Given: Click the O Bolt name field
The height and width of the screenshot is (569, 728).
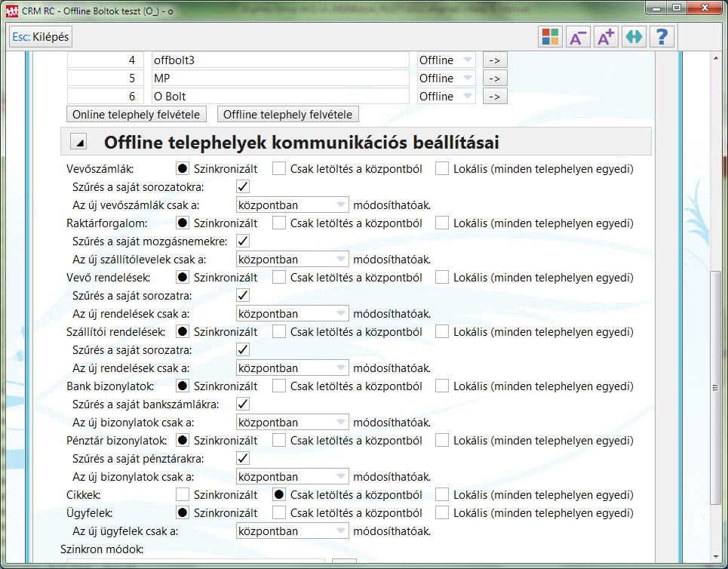Looking at the screenshot, I should [281, 97].
